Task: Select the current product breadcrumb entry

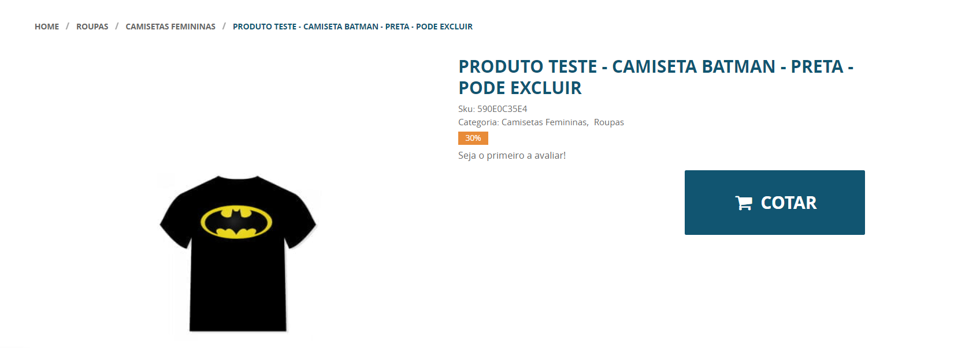Action: pos(352,27)
